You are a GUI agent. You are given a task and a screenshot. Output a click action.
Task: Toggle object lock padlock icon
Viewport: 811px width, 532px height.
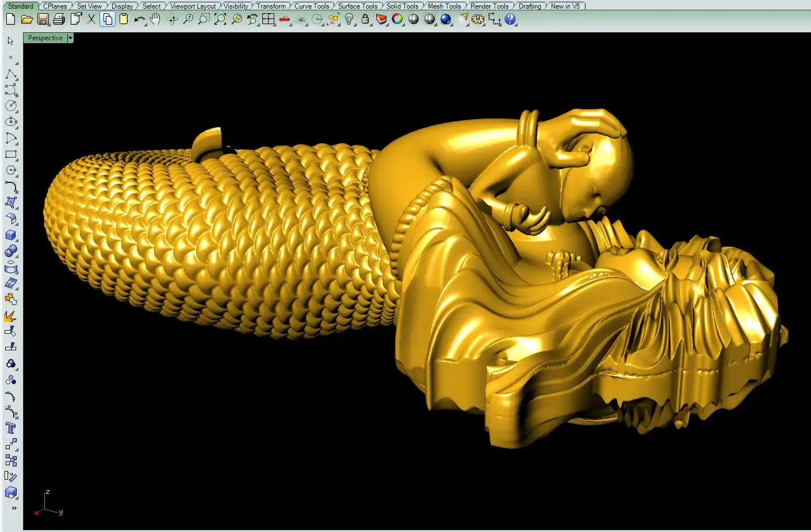(x=365, y=20)
